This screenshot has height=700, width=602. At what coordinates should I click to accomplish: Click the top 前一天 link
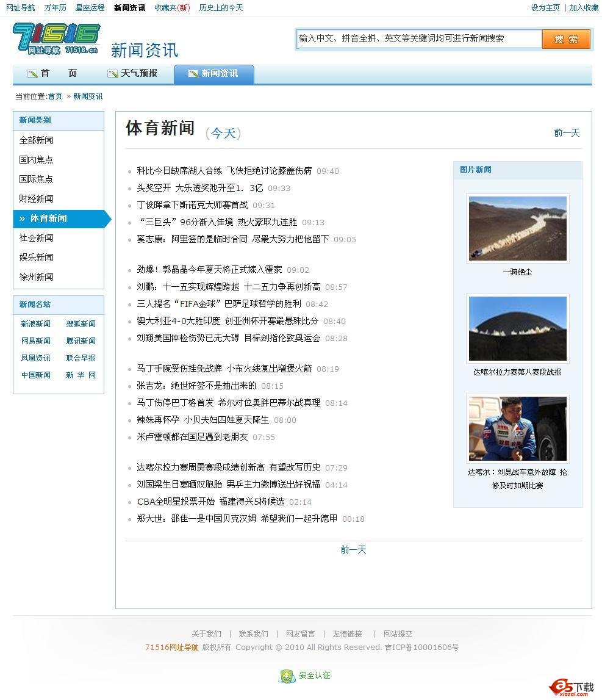point(567,132)
